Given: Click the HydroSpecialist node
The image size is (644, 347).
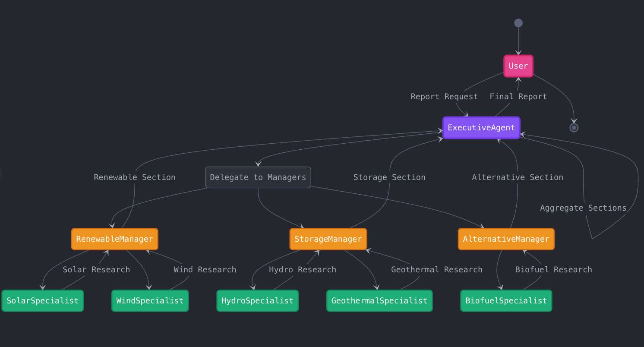Looking at the screenshot, I should [257, 300].
